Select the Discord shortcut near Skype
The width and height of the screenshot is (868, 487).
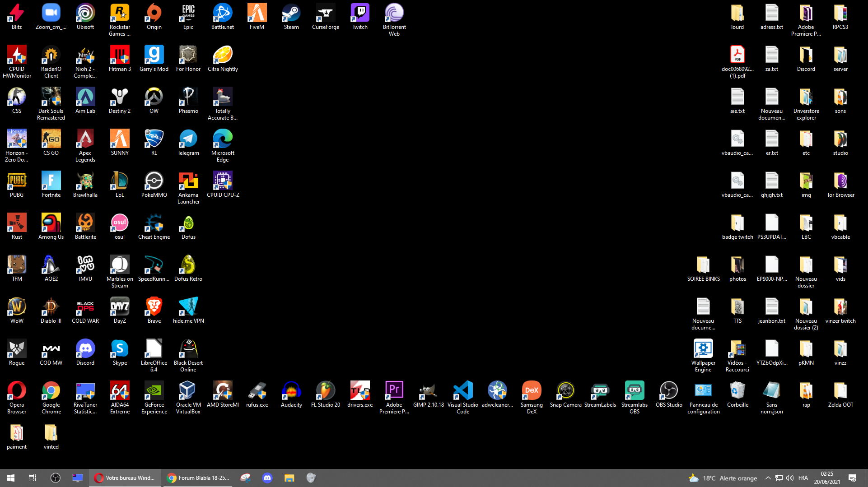click(x=85, y=353)
